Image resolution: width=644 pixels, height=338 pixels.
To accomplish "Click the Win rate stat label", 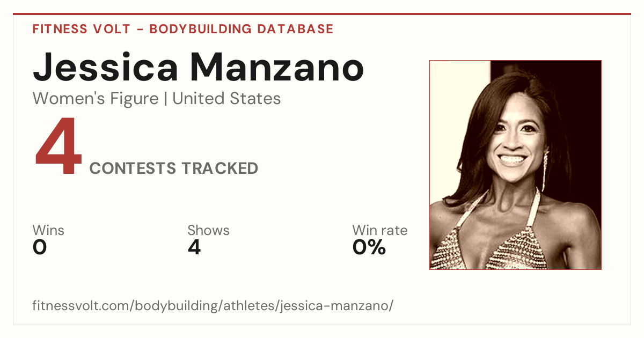I will pyautogui.click(x=380, y=231).
